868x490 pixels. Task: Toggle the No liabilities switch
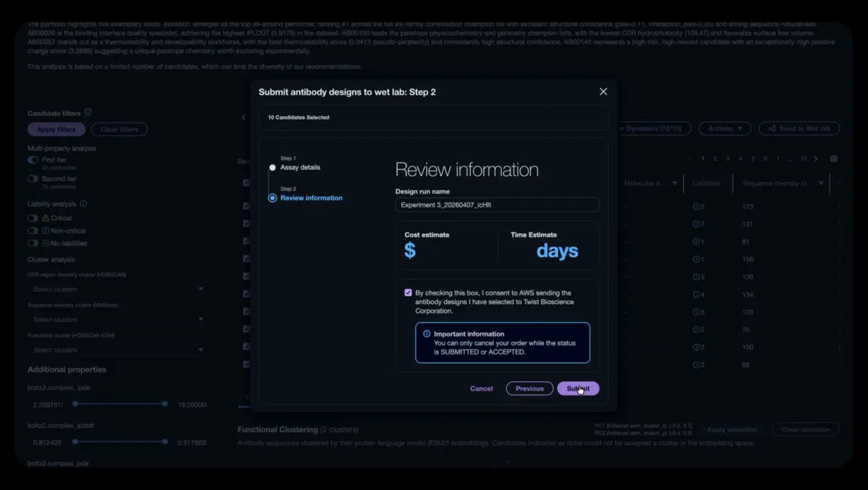pyautogui.click(x=33, y=243)
